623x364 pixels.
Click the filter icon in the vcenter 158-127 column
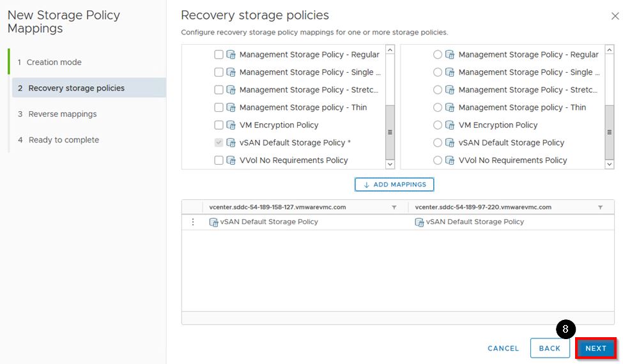(x=394, y=208)
